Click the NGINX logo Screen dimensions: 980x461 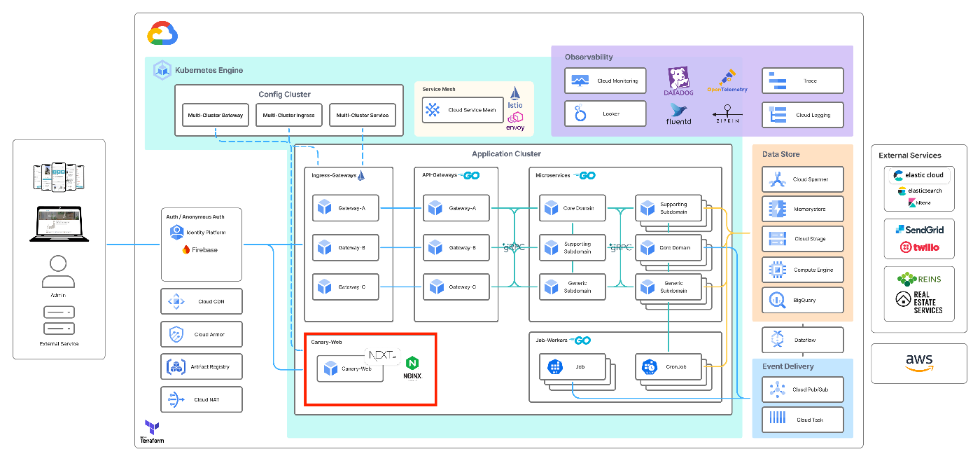point(412,367)
